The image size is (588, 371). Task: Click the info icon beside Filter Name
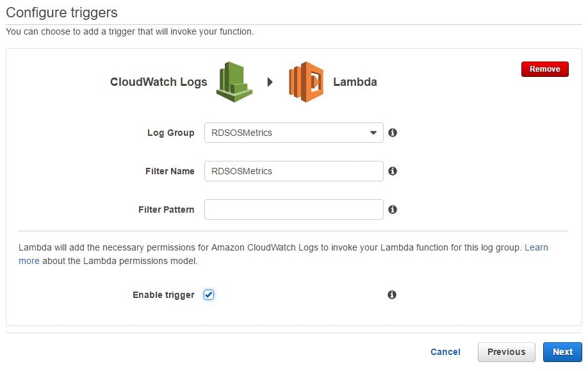tap(393, 171)
